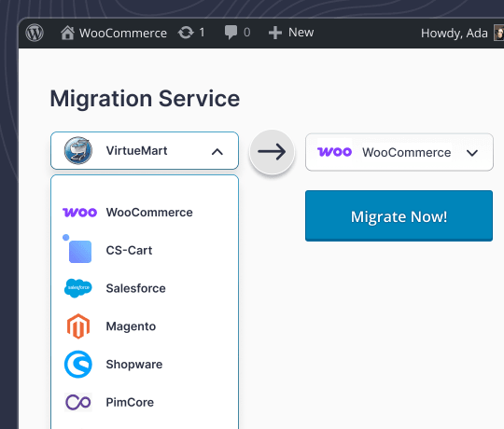
Task: Click the plus icon next to New
Action: 275,33
